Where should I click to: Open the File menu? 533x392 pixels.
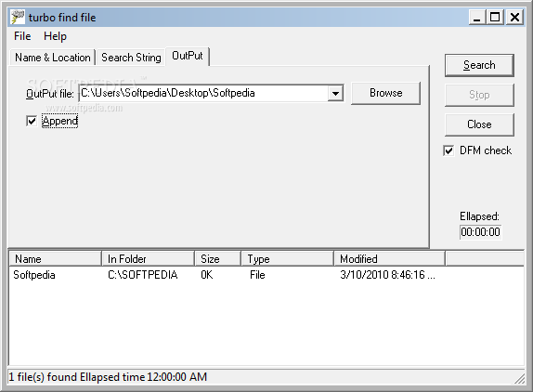[22, 36]
